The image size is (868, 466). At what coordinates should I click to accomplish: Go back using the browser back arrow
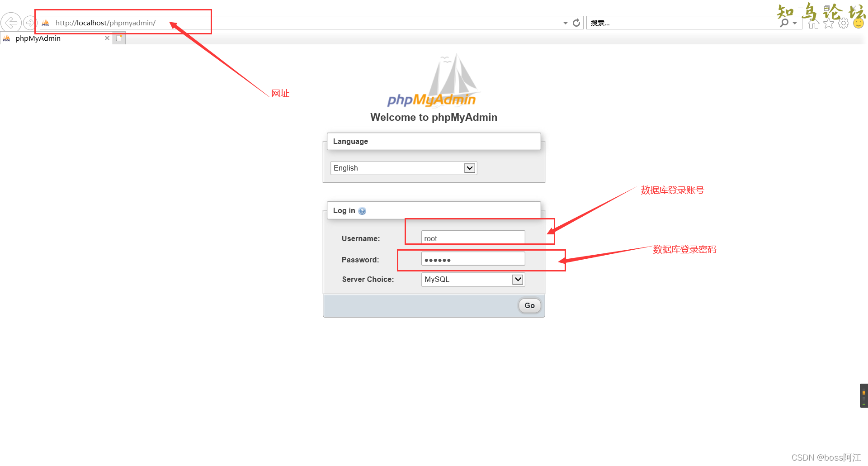coord(11,22)
